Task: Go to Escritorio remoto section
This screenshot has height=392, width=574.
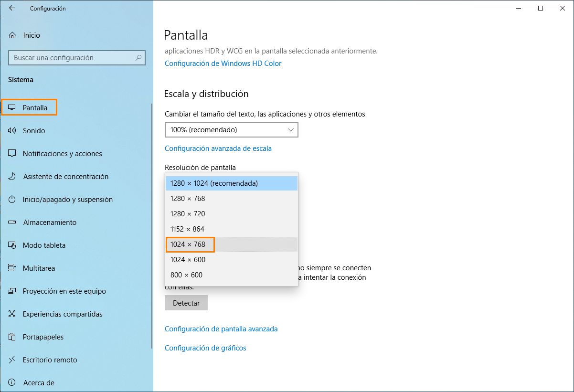Action: (50, 360)
